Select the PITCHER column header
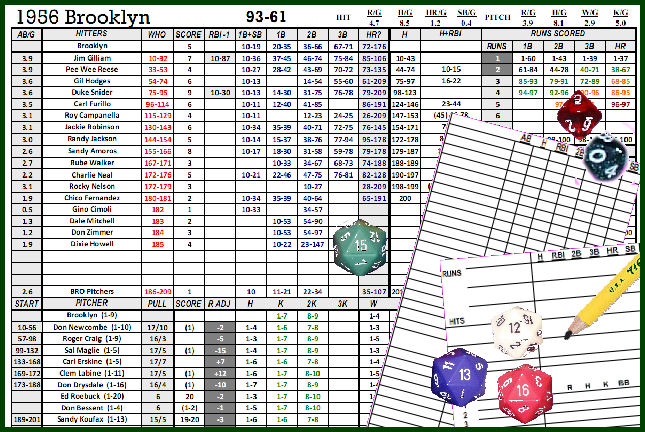The image size is (645, 432). coord(93,302)
